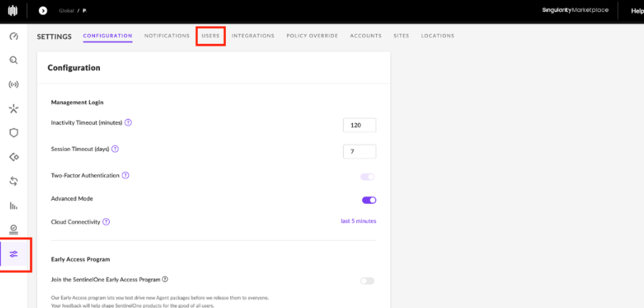Open the shield icon in sidebar

click(13, 132)
